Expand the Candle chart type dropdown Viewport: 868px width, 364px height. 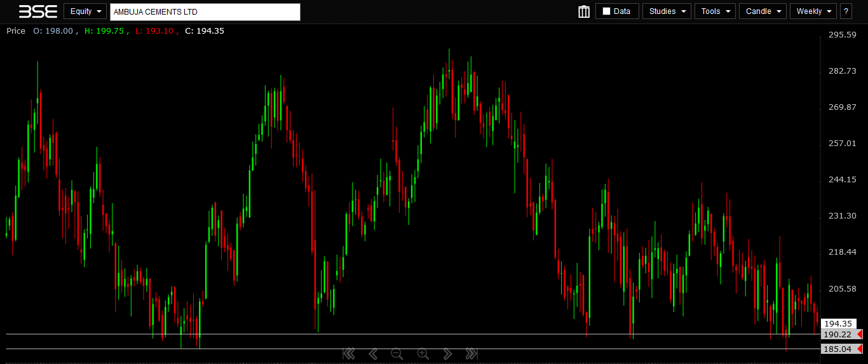(763, 11)
